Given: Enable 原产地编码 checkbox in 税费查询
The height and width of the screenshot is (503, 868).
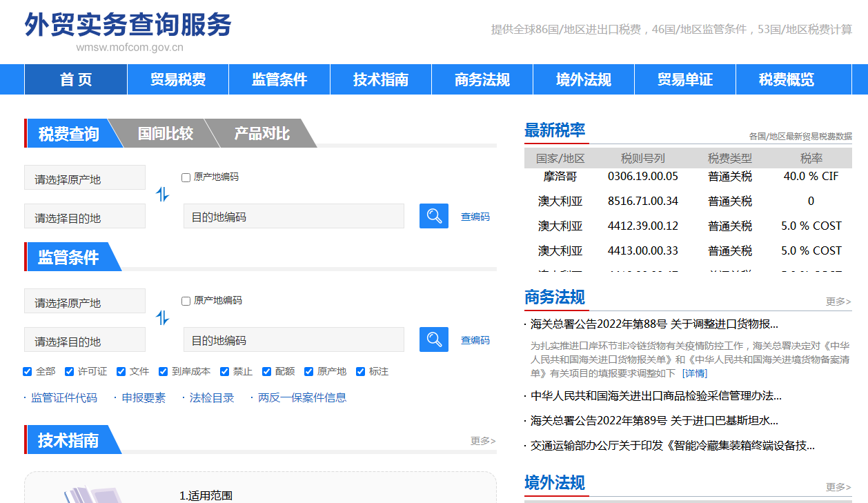Looking at the screenshot, I should pos(186,177).
